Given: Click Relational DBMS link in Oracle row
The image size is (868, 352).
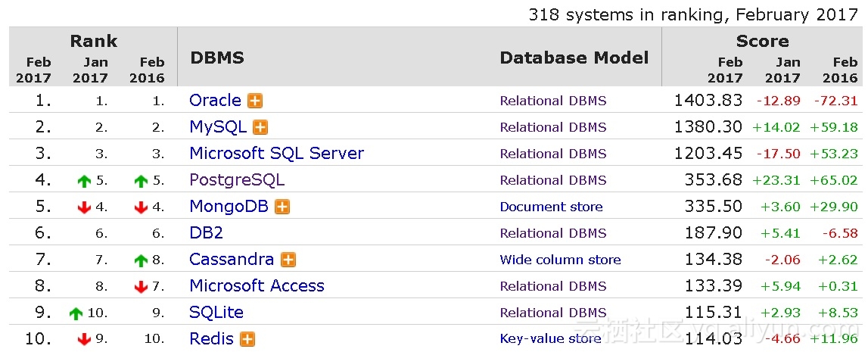Looking at the screenshot, I should [553, 101].
